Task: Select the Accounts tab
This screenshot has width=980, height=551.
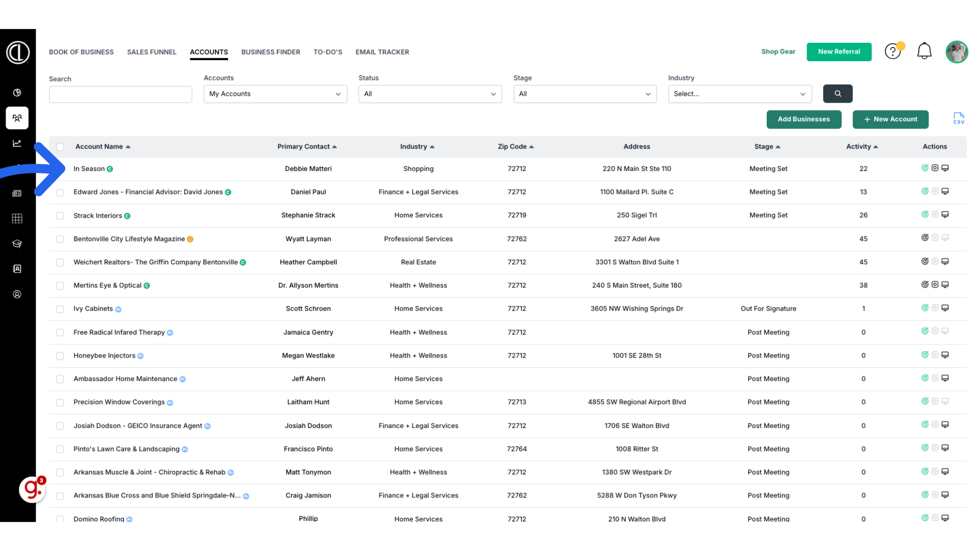Action: point(209,52)
